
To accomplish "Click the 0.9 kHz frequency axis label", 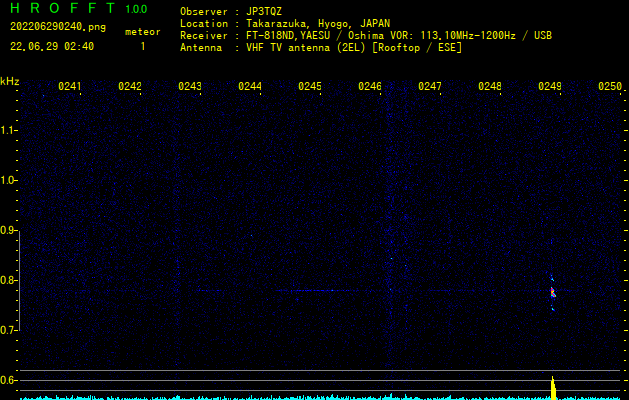I will pos(9,230).
